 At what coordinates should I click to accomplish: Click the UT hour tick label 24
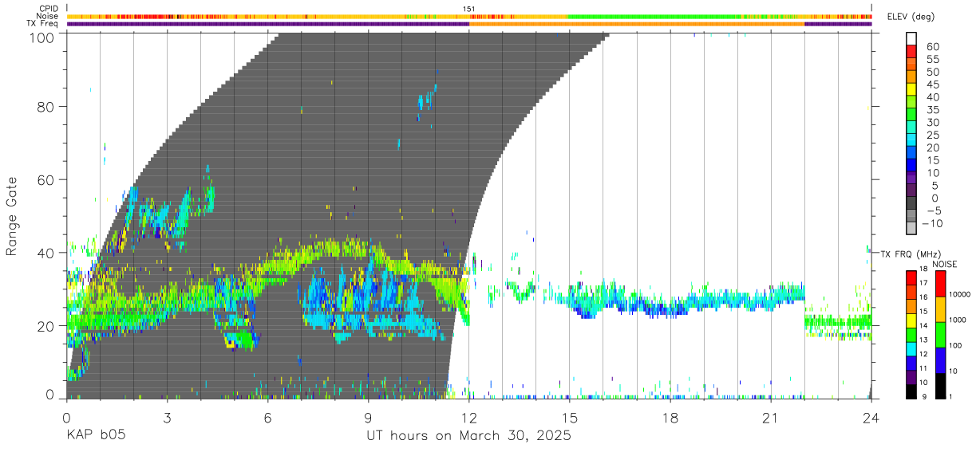tap(871, 417)
